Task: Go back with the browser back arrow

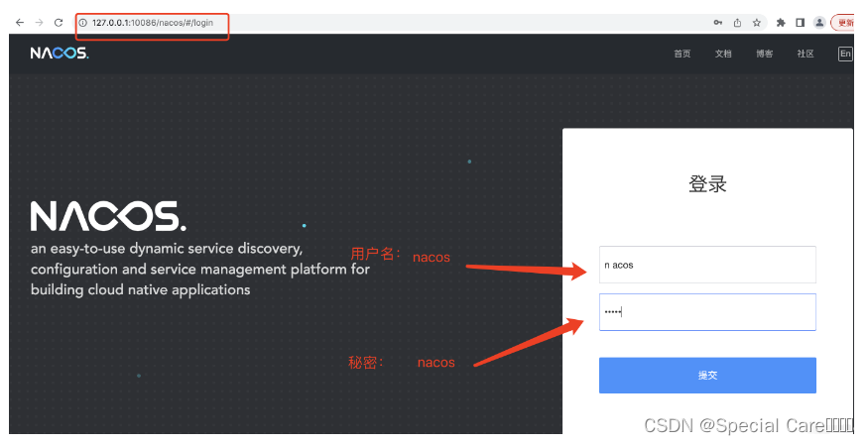Action: click(20, 23)
